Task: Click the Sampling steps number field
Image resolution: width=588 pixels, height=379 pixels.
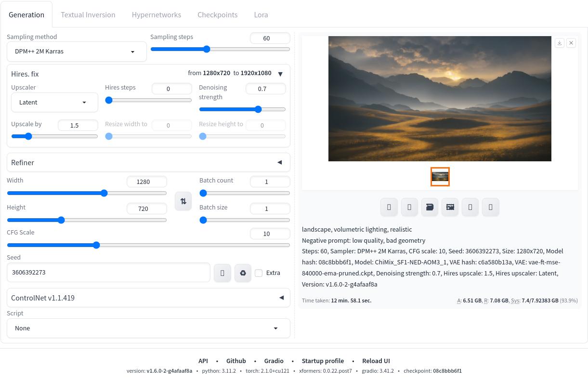Action: coord(270,38)
